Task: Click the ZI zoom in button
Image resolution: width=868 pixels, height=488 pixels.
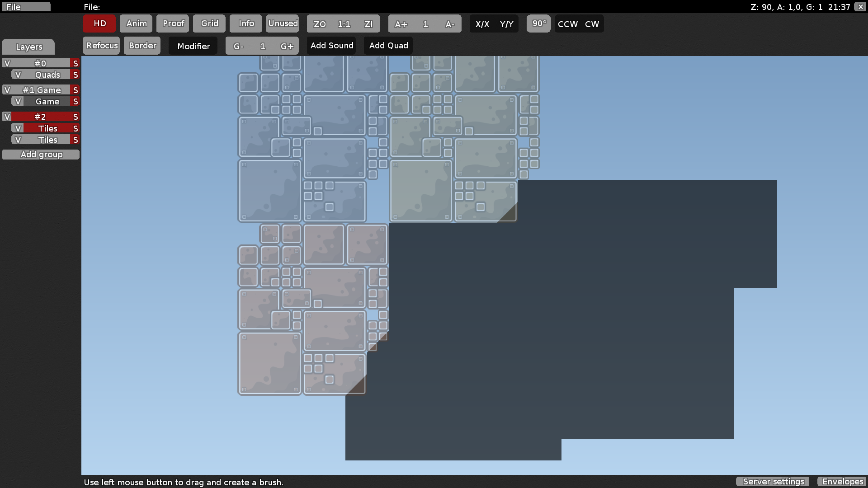Action: 368,24
